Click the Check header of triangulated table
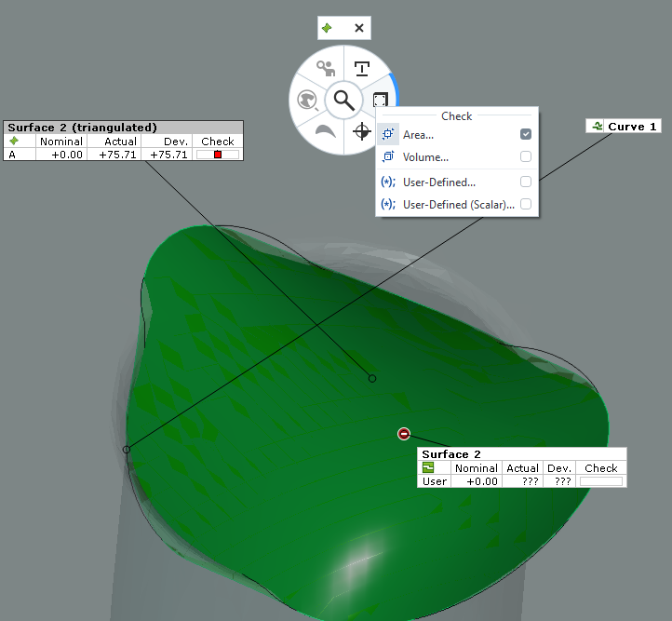This screenshot has height=621, width=672. point(218,142)
